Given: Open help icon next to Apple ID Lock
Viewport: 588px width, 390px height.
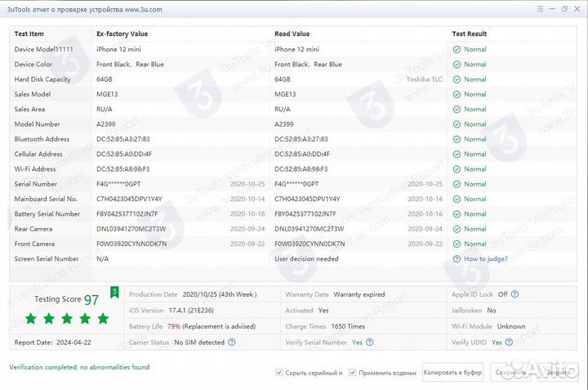Looking at the screenshot, I should click(x=514, y=294).
